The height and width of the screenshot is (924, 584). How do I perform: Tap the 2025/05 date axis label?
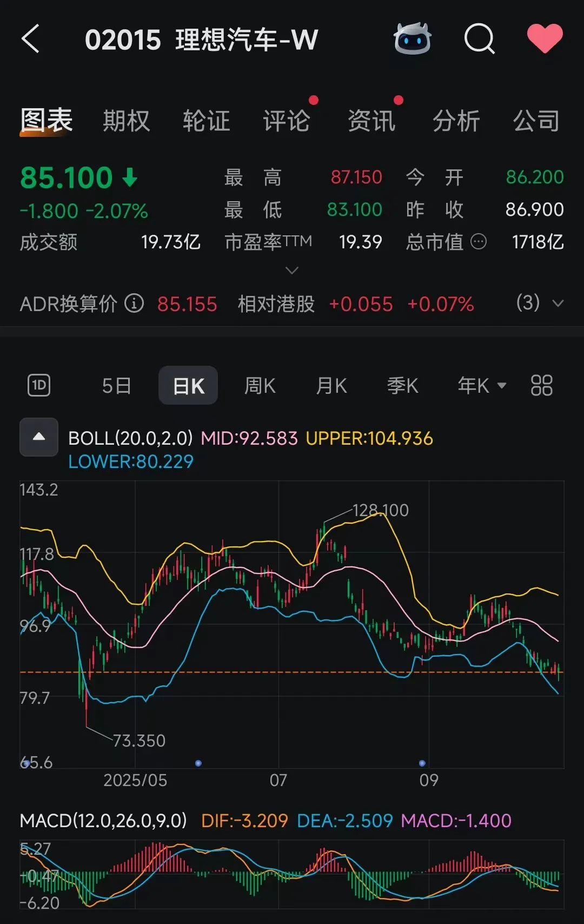[135, 780]
